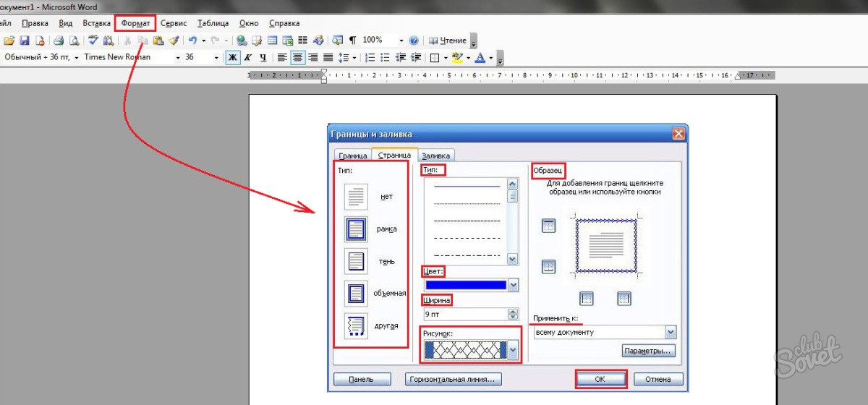
Task: Click the text highlight color icon
Action: (457, 57)
